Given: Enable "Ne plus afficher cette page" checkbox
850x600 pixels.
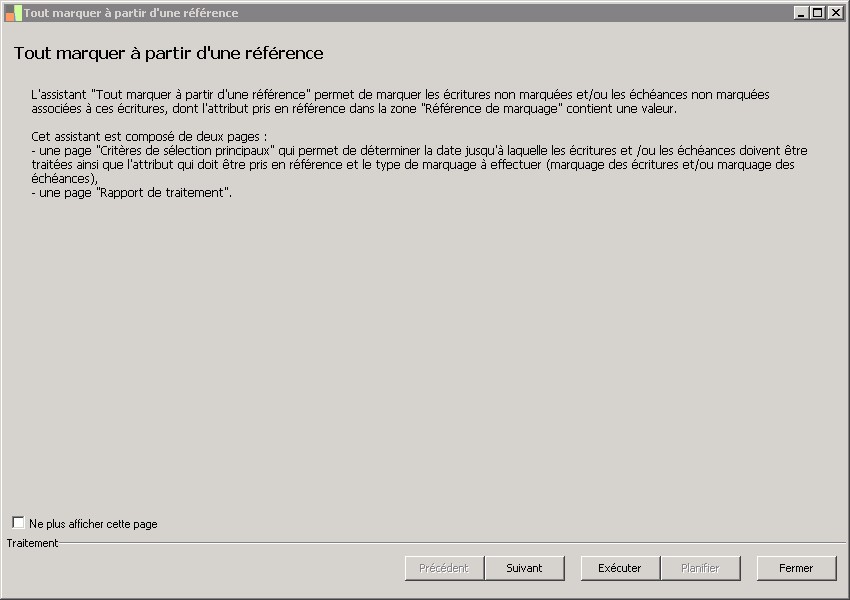Looking at the screenshot, I should pos(18,523).
